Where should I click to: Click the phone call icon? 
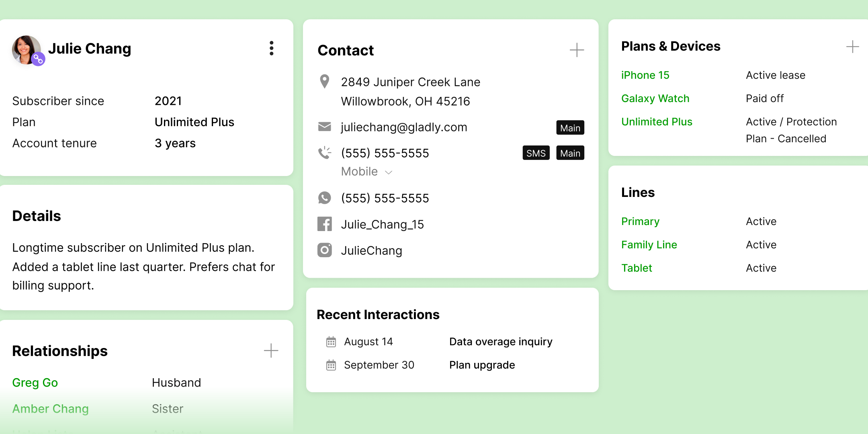point(324,153)
